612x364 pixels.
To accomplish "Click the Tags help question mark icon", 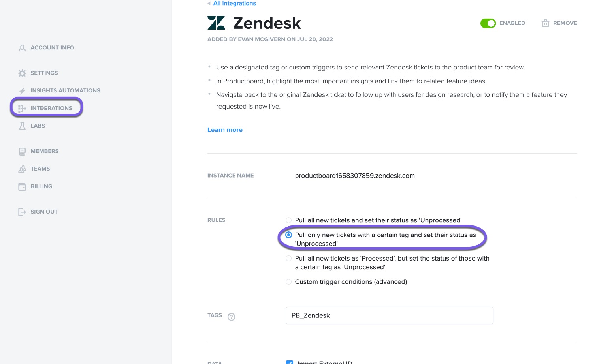I will pos(232,317).
